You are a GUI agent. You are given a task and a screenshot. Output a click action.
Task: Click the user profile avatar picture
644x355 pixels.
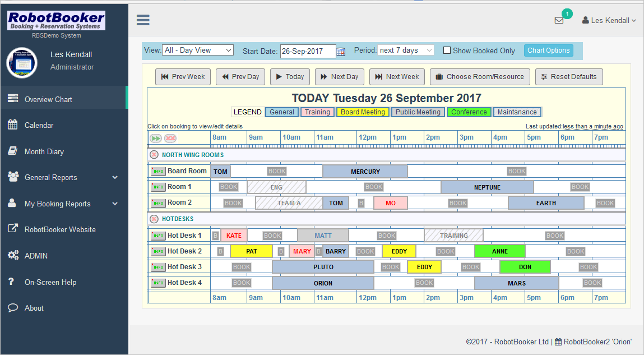[x=22, y=63]
